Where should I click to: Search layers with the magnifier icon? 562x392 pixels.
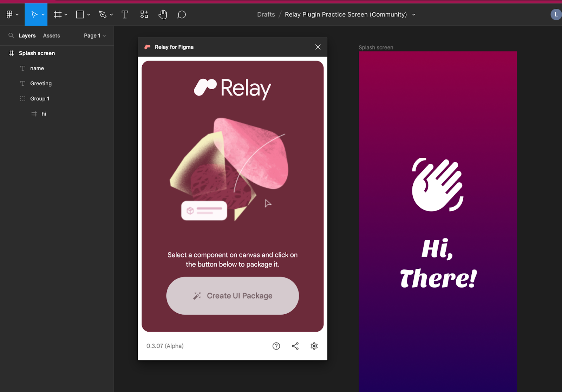click(x=11, y=35)
